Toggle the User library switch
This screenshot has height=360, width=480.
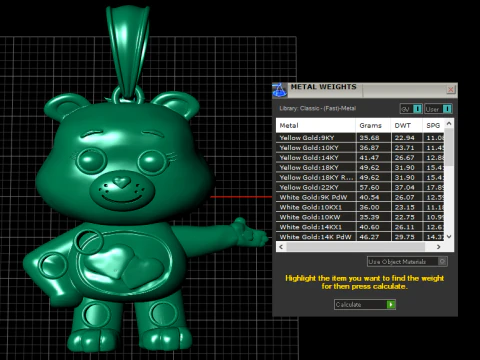pyautogui.click(x=438, y=109)
